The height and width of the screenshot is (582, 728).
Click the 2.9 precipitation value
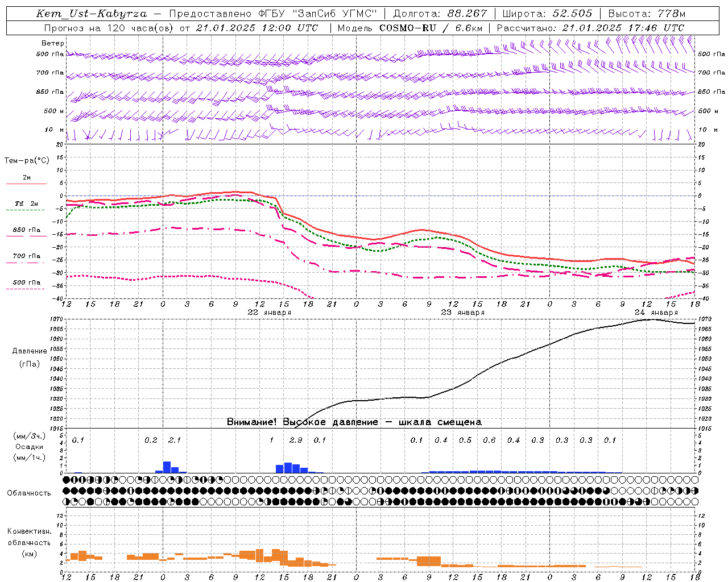[296, 440]
